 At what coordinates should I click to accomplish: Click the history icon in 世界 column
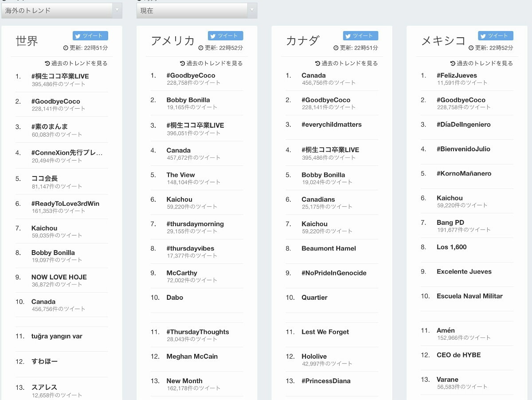(x=47, y=63)
